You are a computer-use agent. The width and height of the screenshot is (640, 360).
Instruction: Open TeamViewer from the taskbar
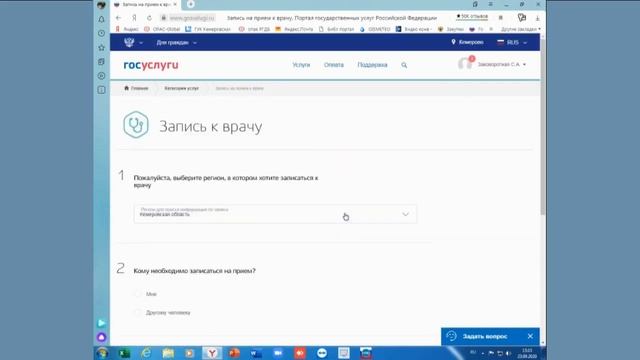322,353
